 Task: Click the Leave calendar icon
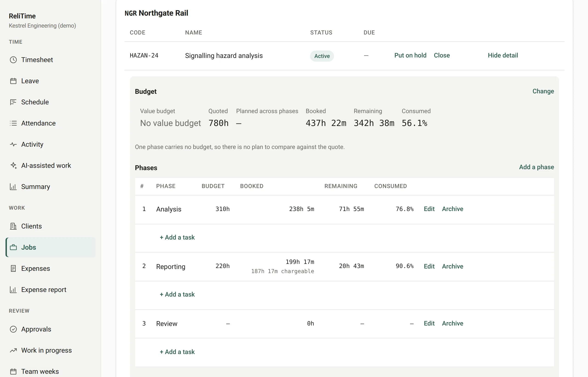click(x=13, y=81)
